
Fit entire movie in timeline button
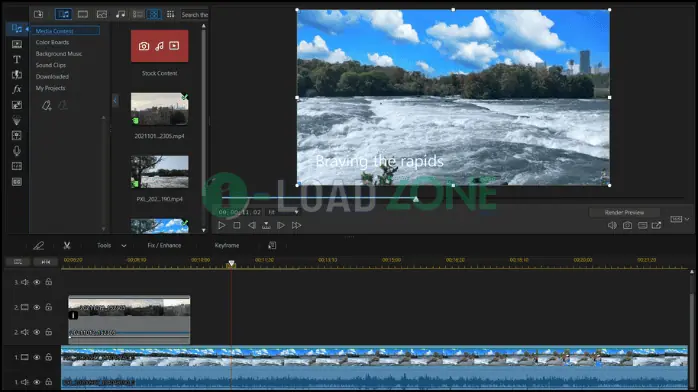point(46,262)
